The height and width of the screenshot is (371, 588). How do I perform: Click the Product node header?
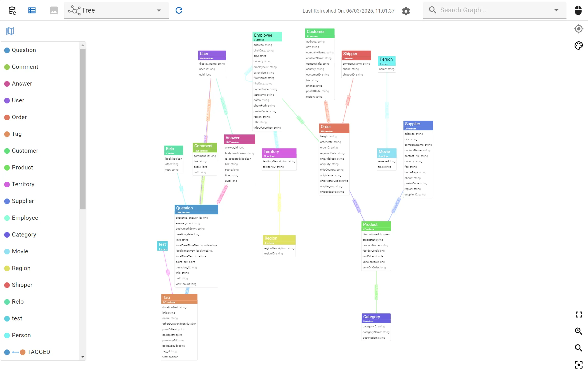[x=376, y=226]
